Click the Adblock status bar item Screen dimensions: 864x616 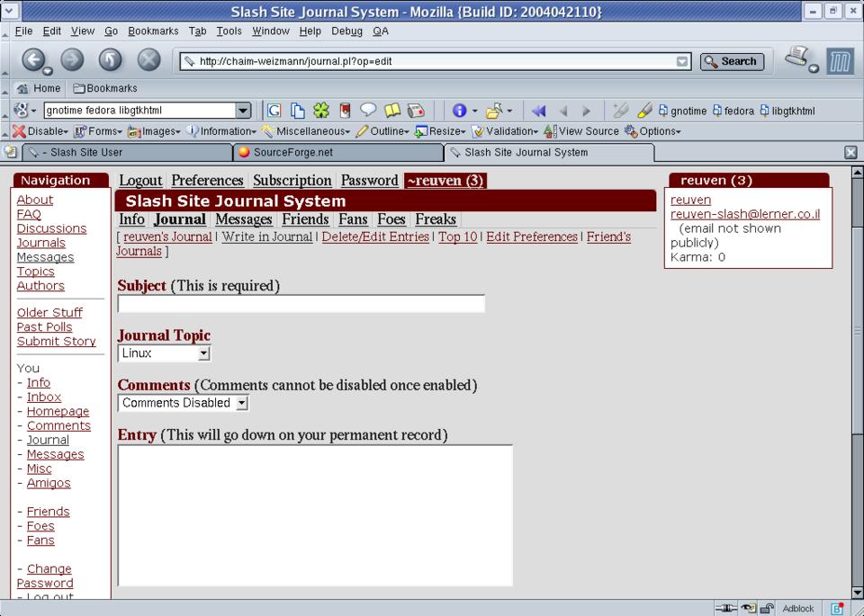pos(797,608)
